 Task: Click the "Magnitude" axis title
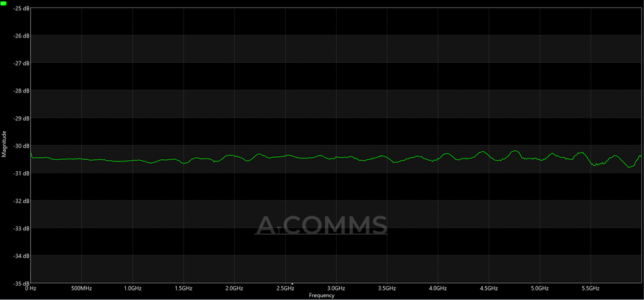click(x=4, y=144)
